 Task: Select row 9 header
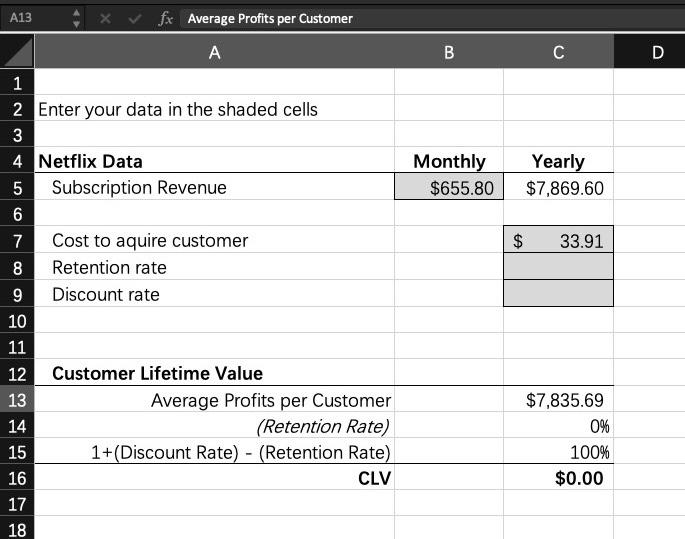[17, 294]
